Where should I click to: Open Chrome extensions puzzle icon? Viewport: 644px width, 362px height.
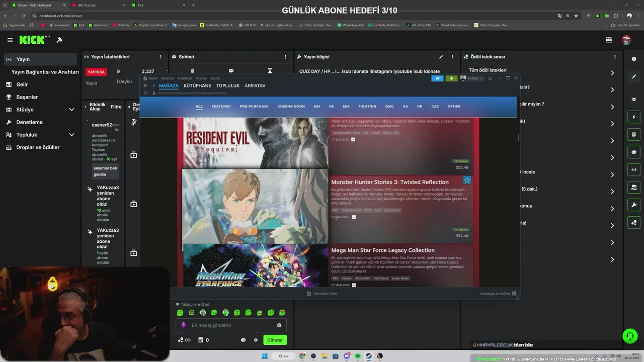(616, 16)
